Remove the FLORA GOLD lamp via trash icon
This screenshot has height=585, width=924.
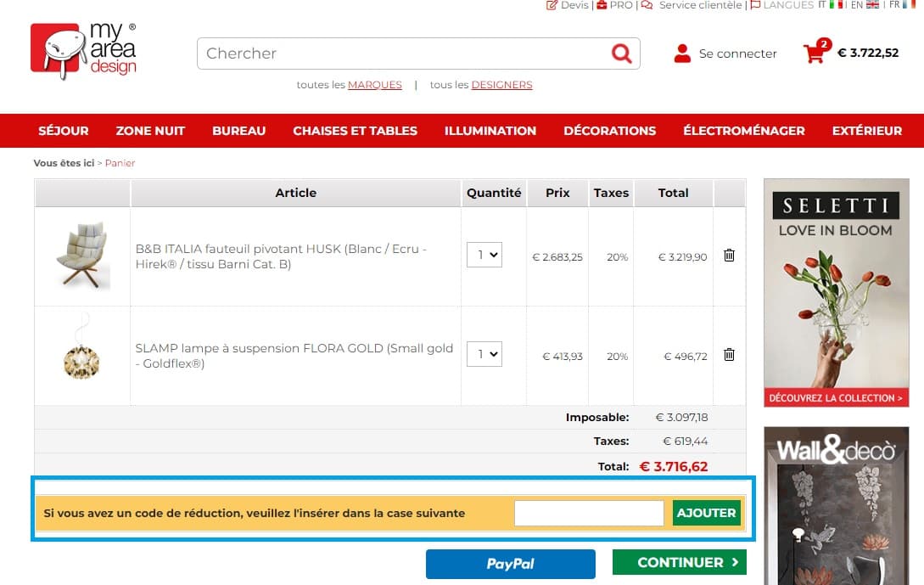pos(729,354)
